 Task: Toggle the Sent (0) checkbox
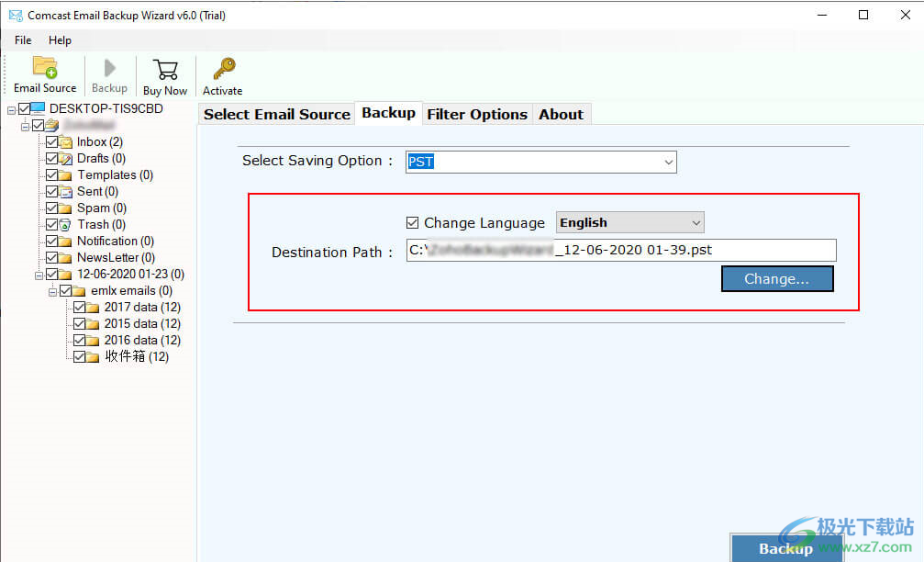52,192
